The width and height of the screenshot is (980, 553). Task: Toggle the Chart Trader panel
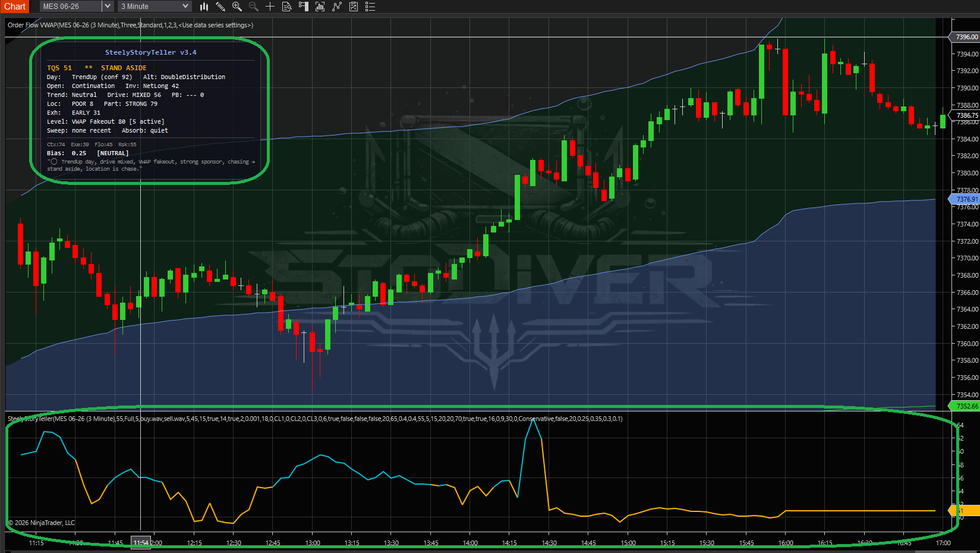(303, 7)
